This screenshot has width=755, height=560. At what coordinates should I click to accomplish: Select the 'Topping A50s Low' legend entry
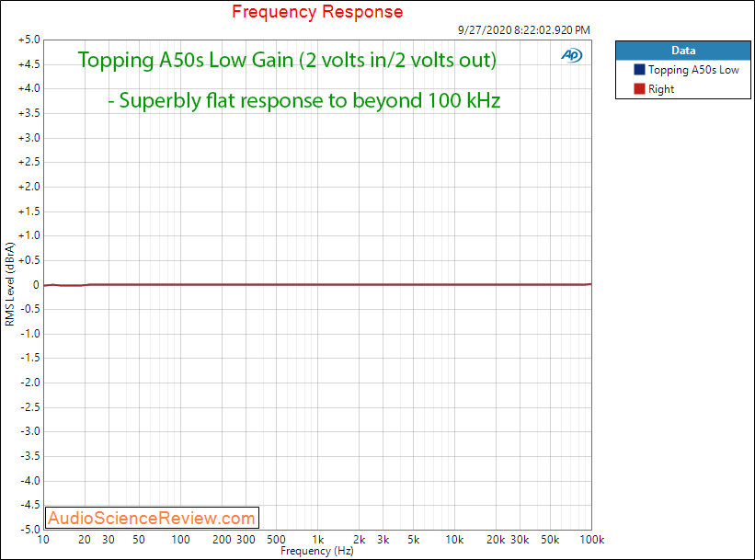(693, 70)
